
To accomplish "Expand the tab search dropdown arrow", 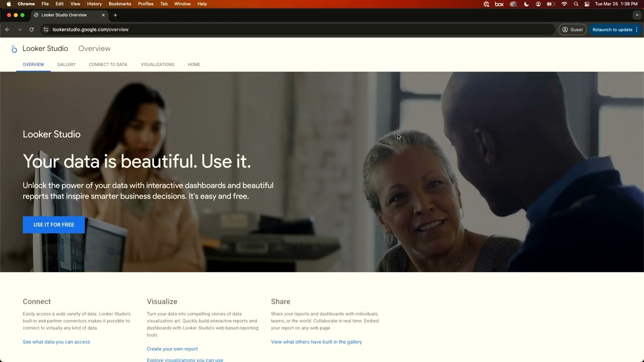I will (x=637, y=15).
